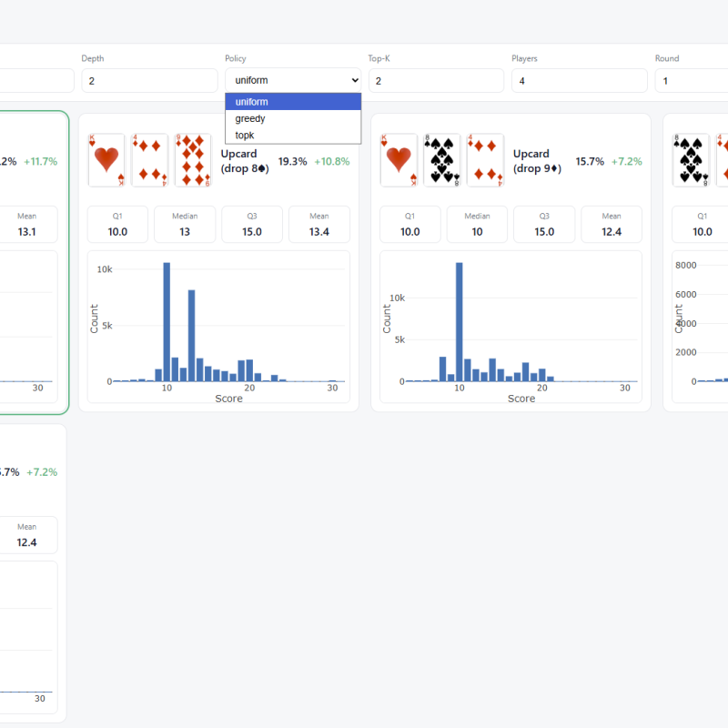Click the Median 13 stat box

tap(185, 225)
